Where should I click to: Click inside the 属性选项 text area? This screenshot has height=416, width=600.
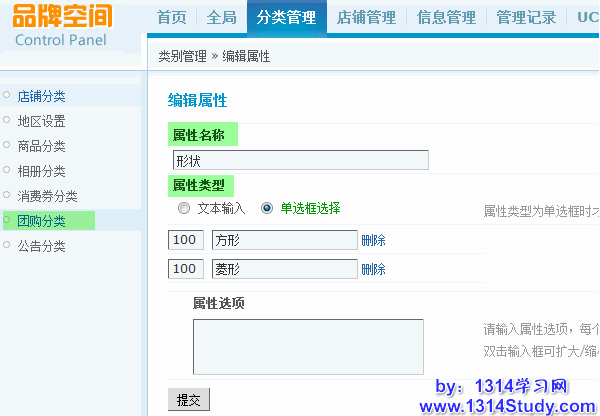click(308, 347)
